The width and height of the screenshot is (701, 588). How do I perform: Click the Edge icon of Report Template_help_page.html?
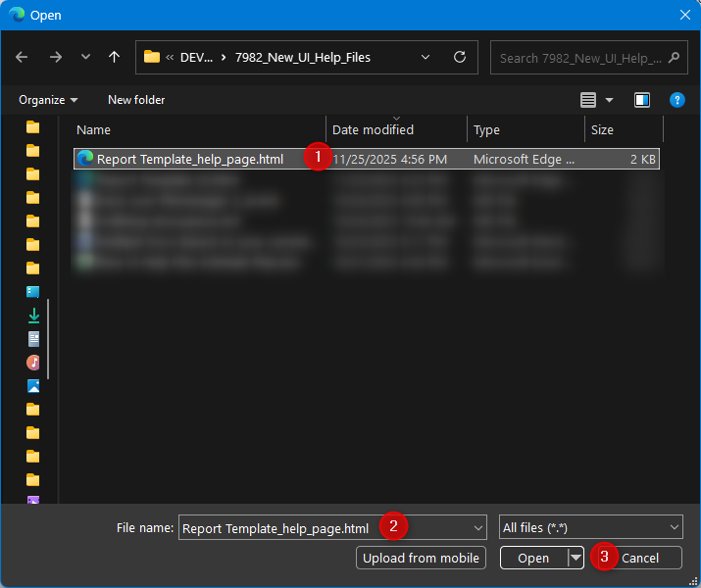pos(85,158)
